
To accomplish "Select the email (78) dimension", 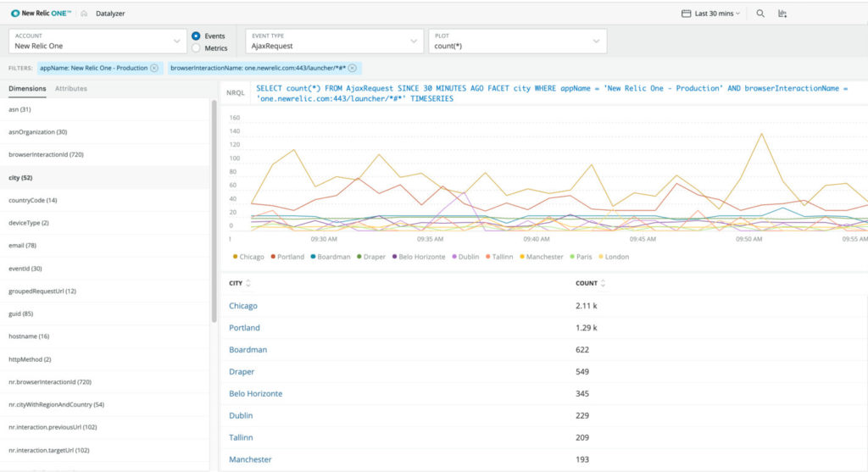I will [105, 246].
